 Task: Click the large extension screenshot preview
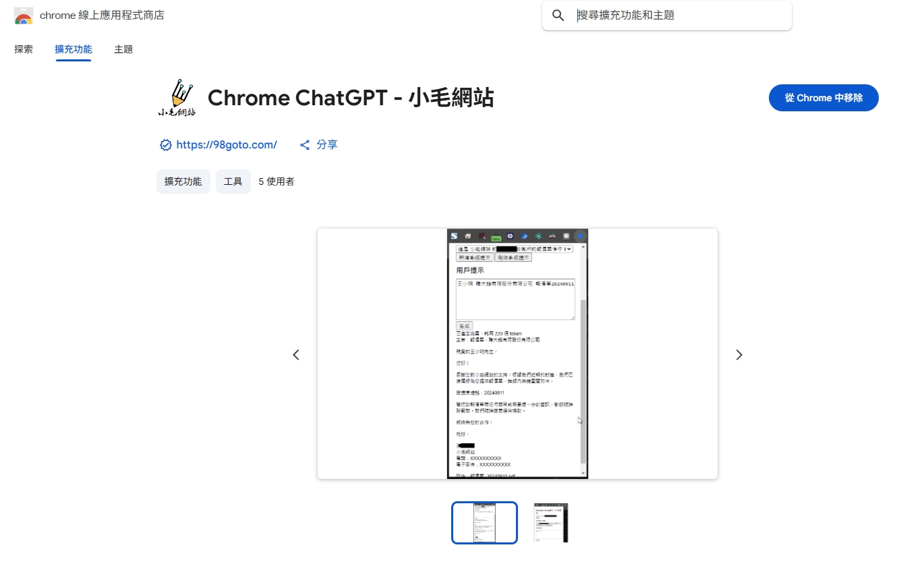click(x=517, y=354)
